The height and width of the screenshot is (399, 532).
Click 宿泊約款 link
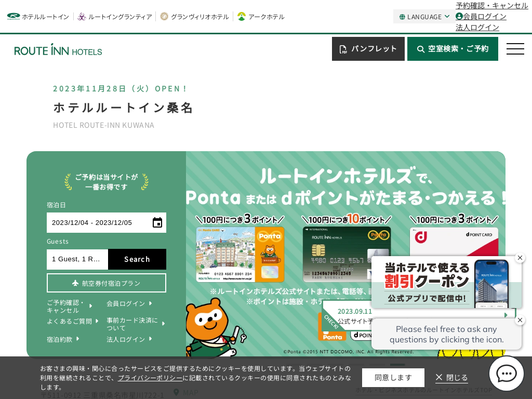(63, 339)
